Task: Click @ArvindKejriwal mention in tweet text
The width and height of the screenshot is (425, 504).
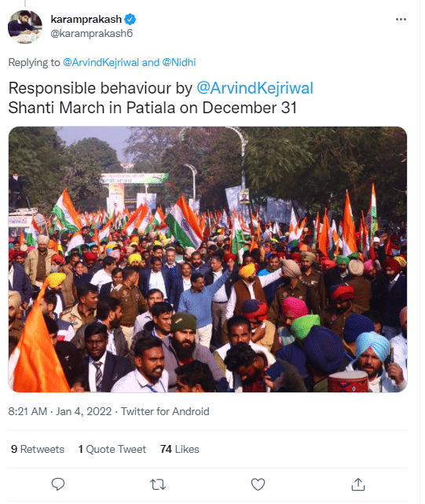Action: point(255,88)
